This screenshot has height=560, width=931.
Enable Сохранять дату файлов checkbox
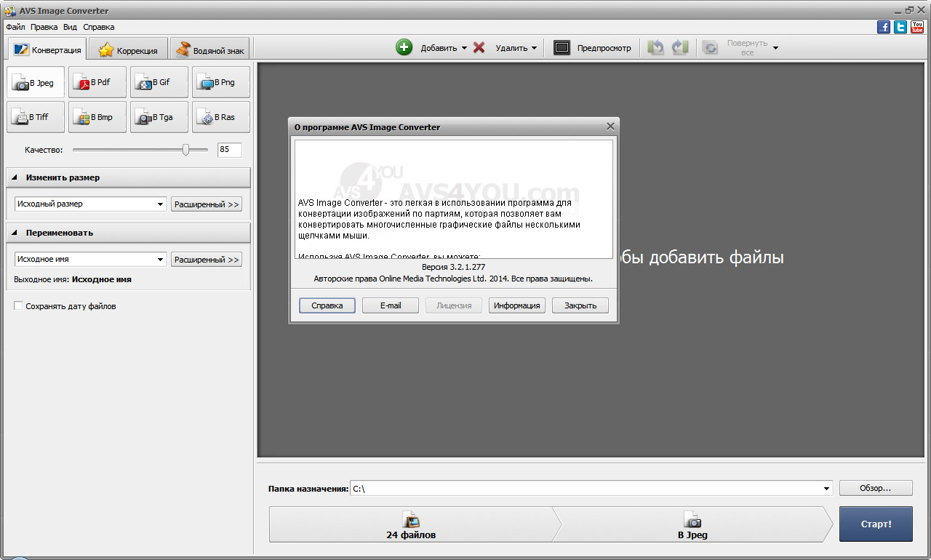[x=19, y=306]
